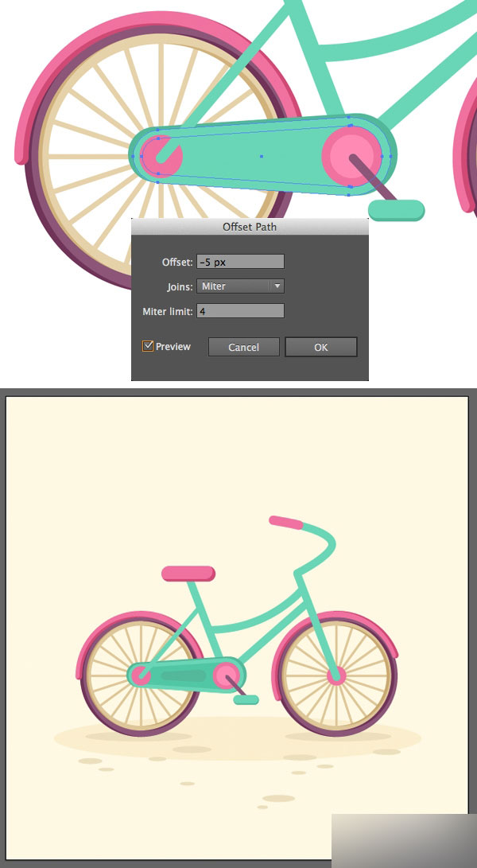The height and width of the screenshot is (868, 477).
Task: Click the purple crank arm in the close-up
Action: click(x=372, y=177)
